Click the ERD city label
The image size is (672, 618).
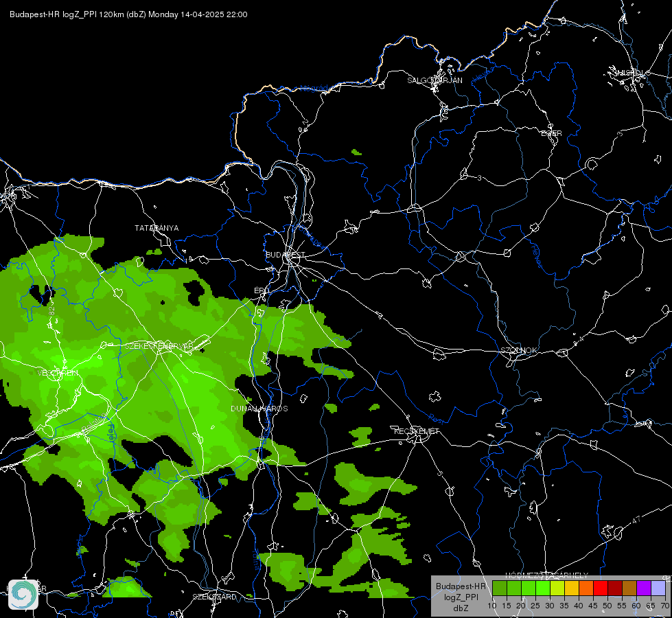coord(262,290)
